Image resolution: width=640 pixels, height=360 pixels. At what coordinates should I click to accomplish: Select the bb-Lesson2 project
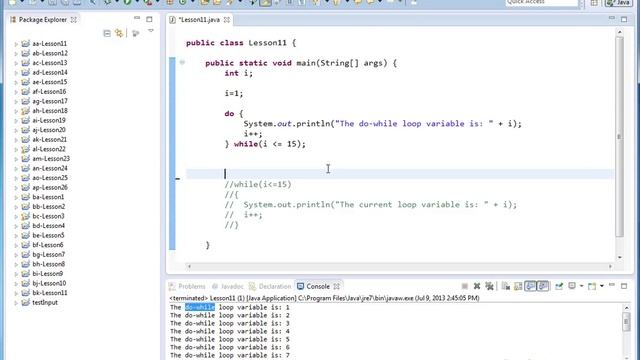tap(48, 207)
